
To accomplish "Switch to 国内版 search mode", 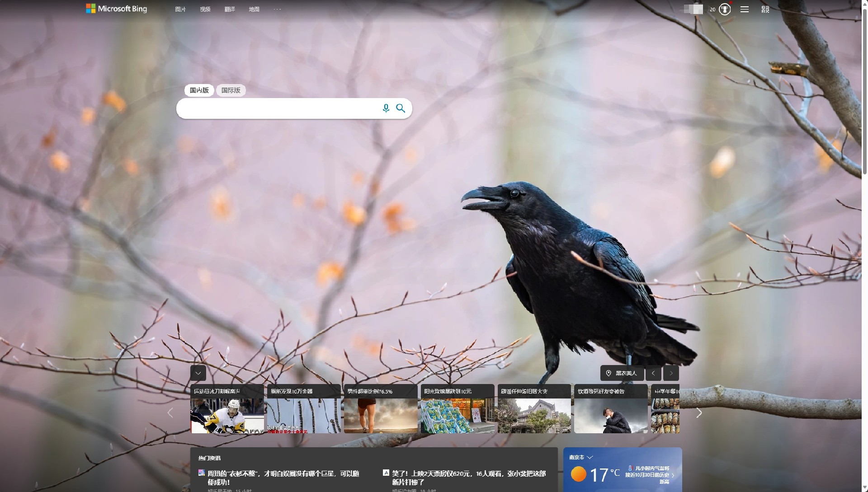I will [199, 90].
